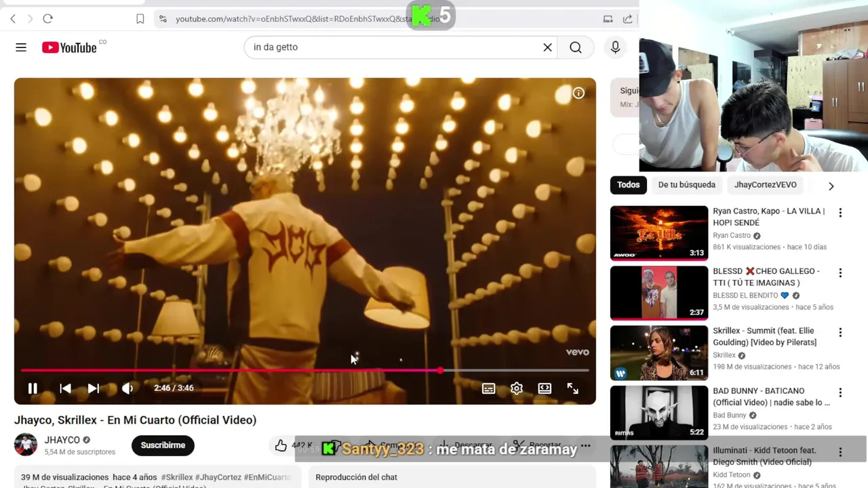Open YouTube hamburger guide menu
The image size is (868, 488).
point(21,47)
